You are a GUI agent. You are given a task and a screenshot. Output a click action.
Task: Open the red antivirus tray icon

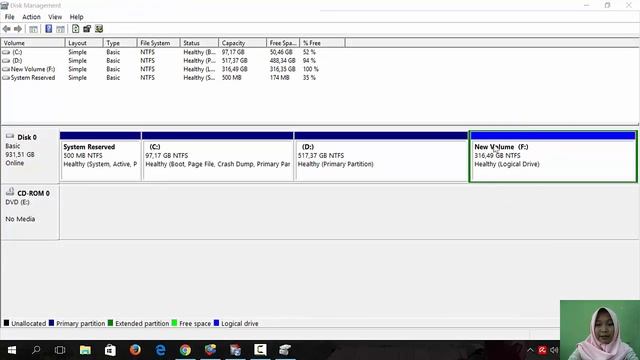[x=542, y=350]
